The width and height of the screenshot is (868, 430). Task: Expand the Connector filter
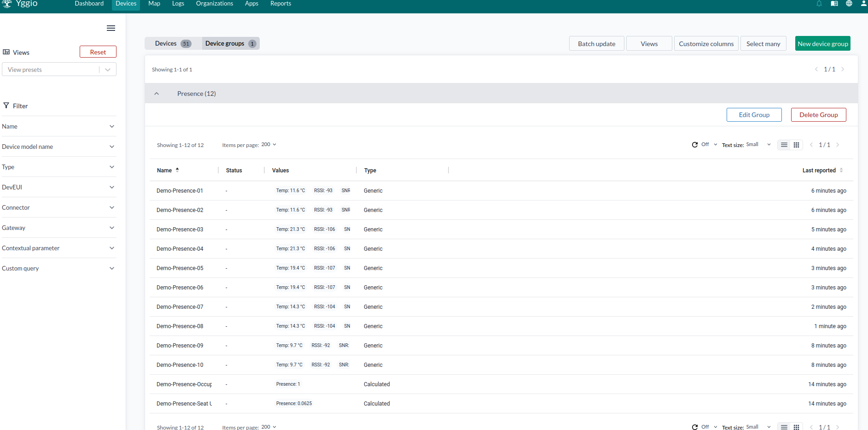59,207
